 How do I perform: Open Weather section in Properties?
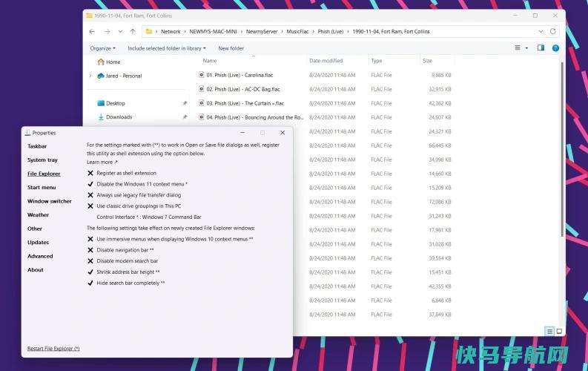pyautogui.click(x=38, y=215)
